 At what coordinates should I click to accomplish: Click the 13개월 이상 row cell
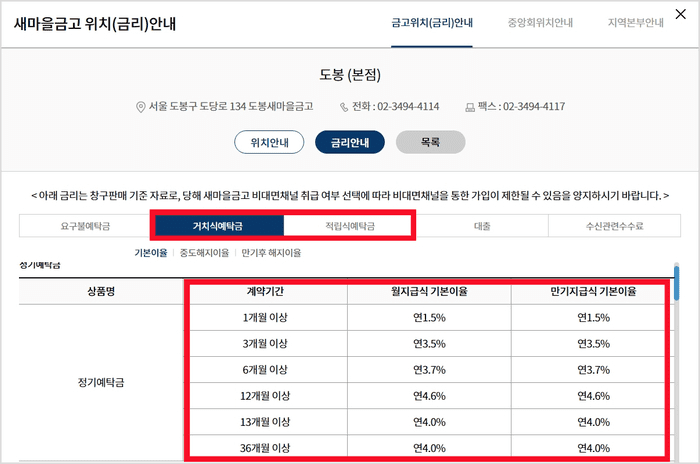265,422
